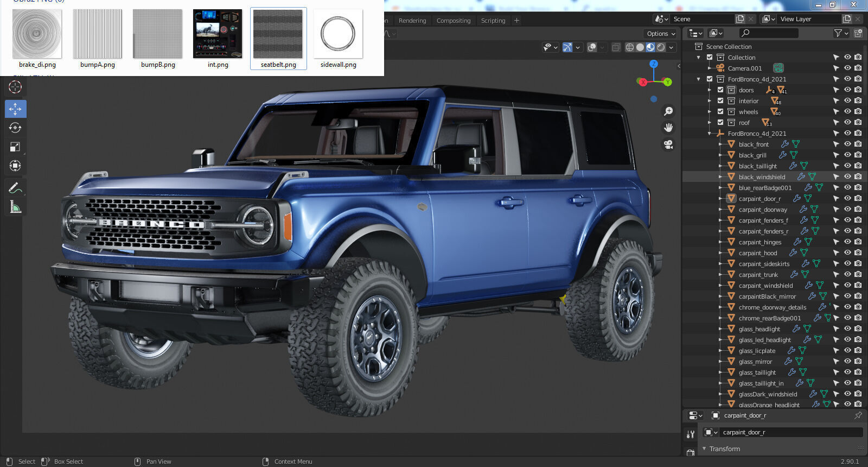Toggle camera view icon in viewport
This screenshot has width=868, height=467.
tap(668, 144)
